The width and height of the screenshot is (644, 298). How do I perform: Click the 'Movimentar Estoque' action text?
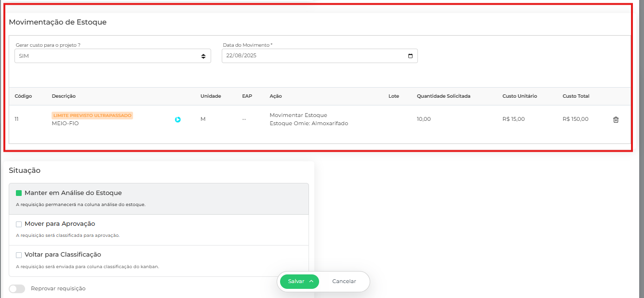point(298,115)
